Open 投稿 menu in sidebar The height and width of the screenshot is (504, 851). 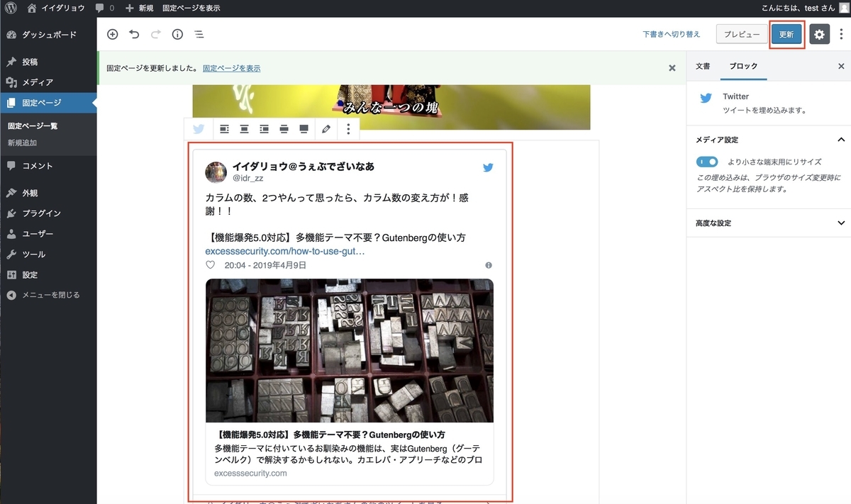48,62
